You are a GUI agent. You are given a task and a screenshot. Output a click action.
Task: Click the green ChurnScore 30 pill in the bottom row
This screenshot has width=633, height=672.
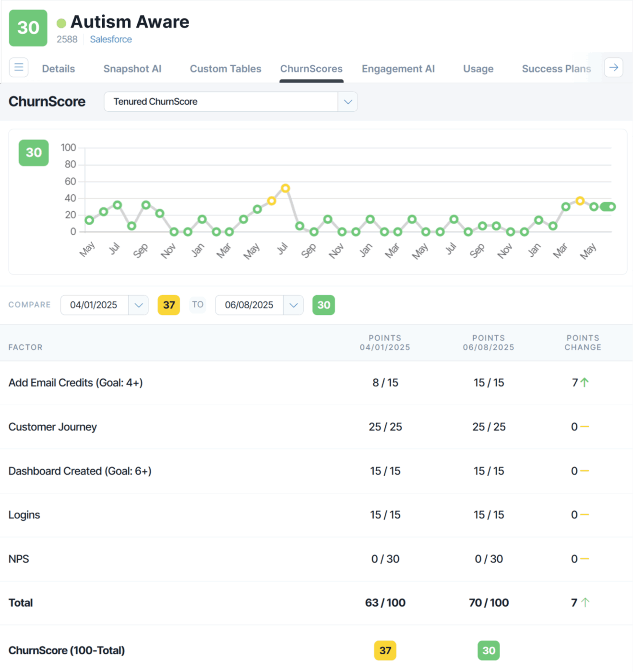[489, 650]
